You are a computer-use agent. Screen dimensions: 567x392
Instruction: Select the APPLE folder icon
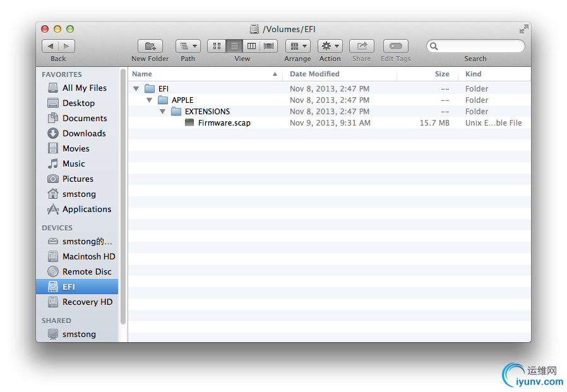163,100
